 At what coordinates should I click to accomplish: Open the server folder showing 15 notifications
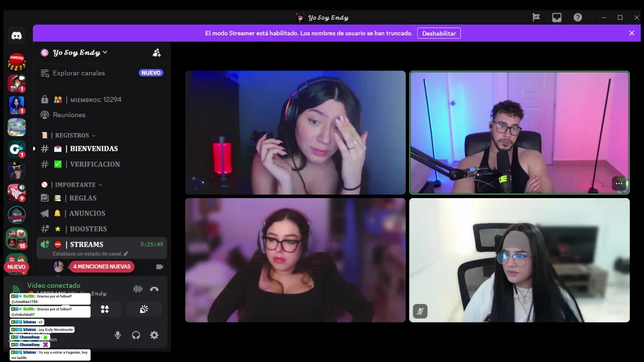coord(17,238)
